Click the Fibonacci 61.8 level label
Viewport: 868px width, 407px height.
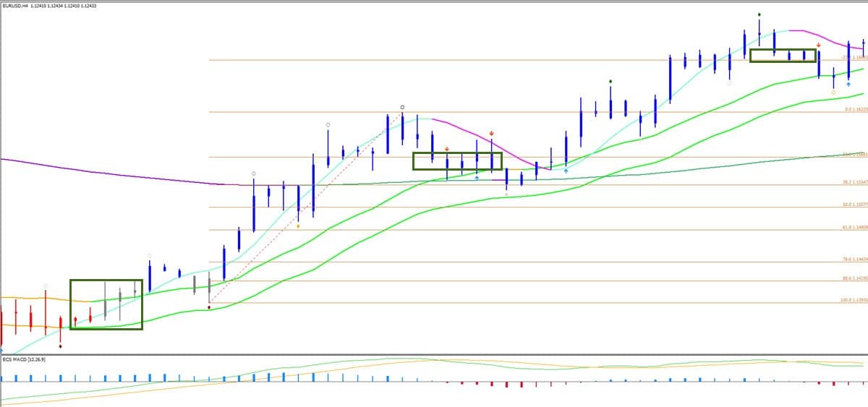(x=856, y=227)
